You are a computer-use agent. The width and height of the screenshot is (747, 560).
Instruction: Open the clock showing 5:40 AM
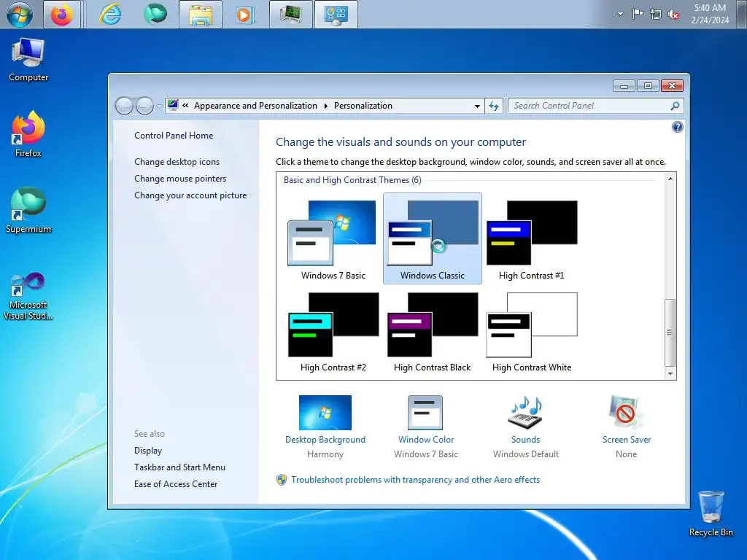click(x=710, y=14)
